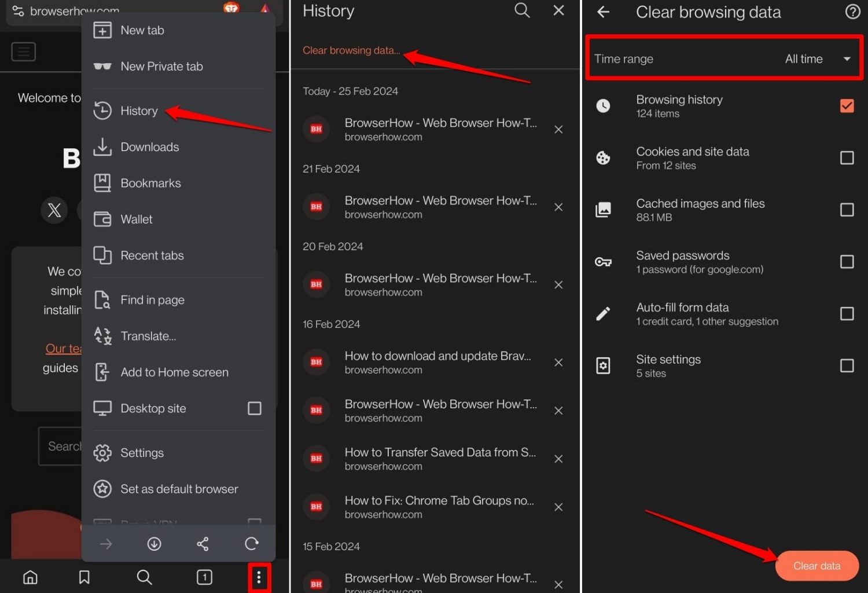Tap the search icon in bottom toolbar
Image resolution: width=868 pixels, height=593 pixels.
[x=144, y=577]
